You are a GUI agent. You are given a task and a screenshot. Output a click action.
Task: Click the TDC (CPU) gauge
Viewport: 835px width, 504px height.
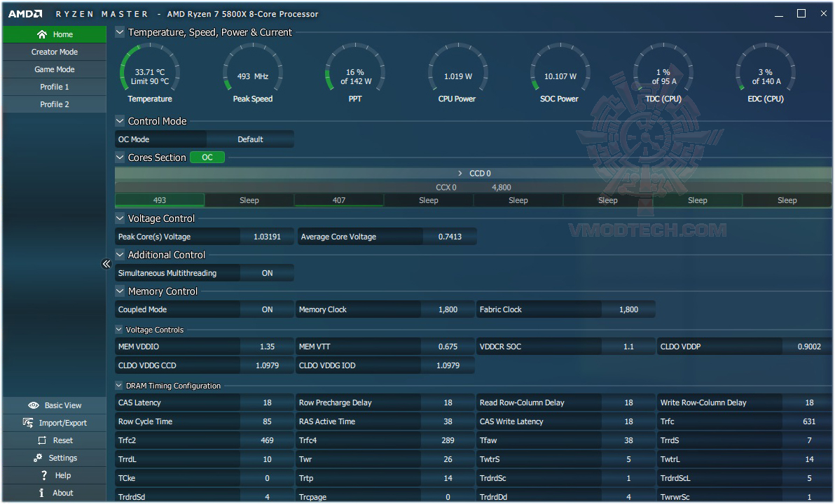coord(663,72)
